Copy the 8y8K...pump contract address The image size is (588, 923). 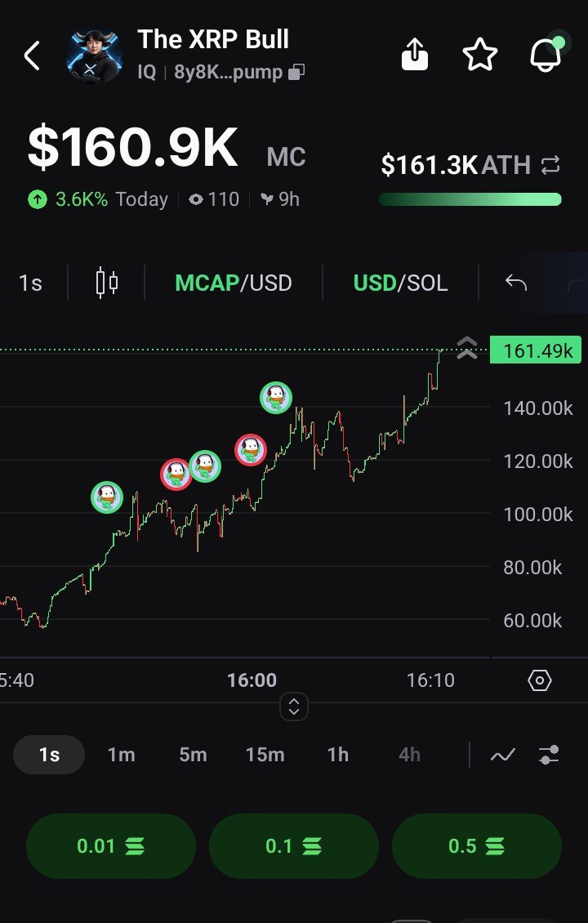coord(296,73)
